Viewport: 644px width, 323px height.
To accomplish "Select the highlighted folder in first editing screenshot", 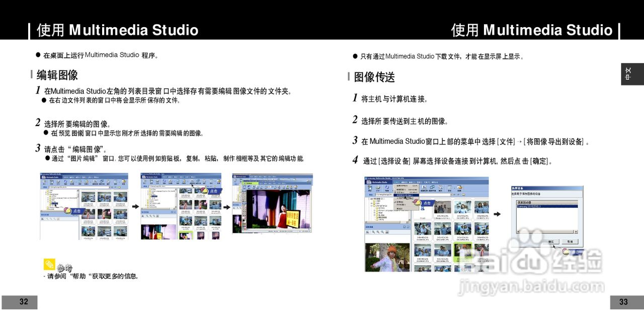I will click(x=54, y=203).
